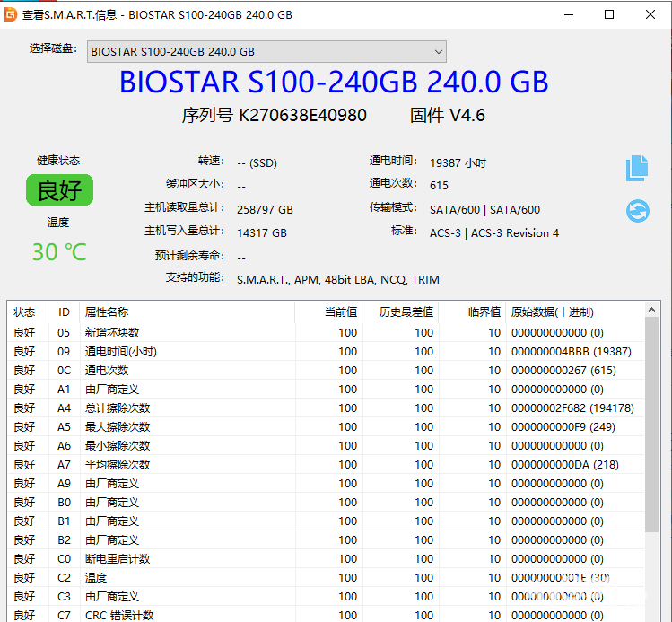
Task: Close the S.M.A.R.T. info window
Action: pos(650,14)
